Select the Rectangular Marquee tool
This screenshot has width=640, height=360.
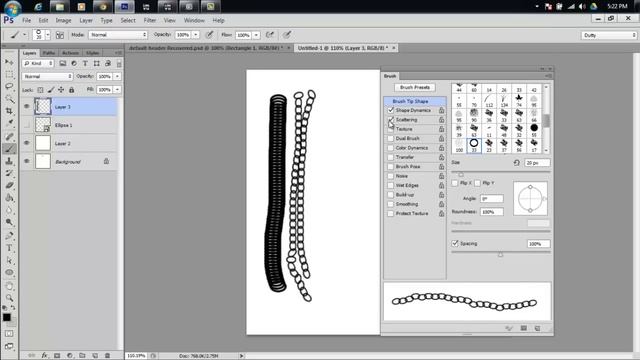click(x=9, y=75)
